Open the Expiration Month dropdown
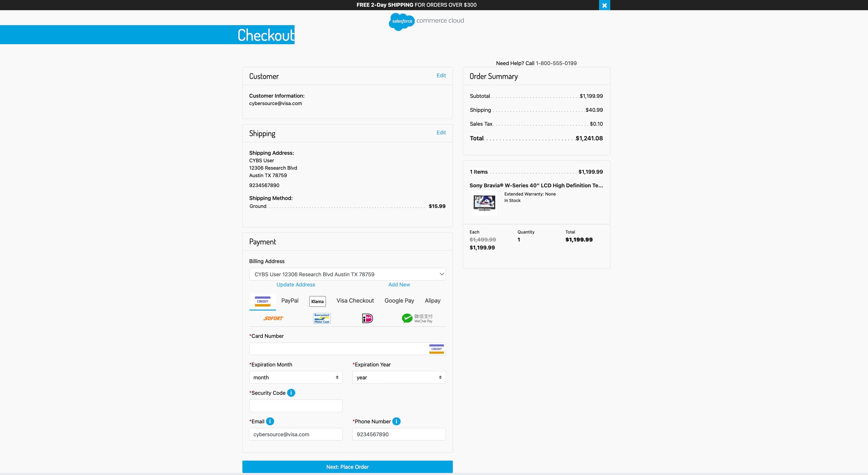Viewport: 868px width, 475px height. tap(296, 377)
